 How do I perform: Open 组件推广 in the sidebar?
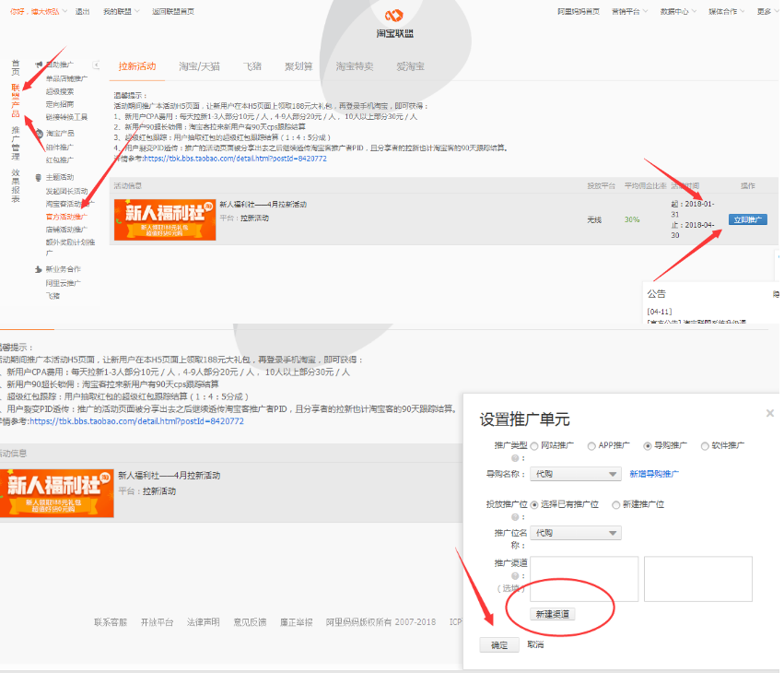60,148
